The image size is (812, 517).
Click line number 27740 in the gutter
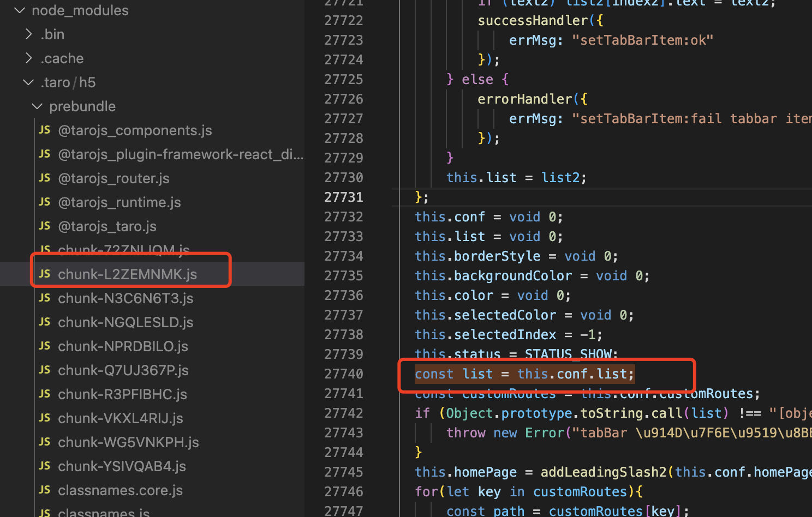(x=343, y=374)
